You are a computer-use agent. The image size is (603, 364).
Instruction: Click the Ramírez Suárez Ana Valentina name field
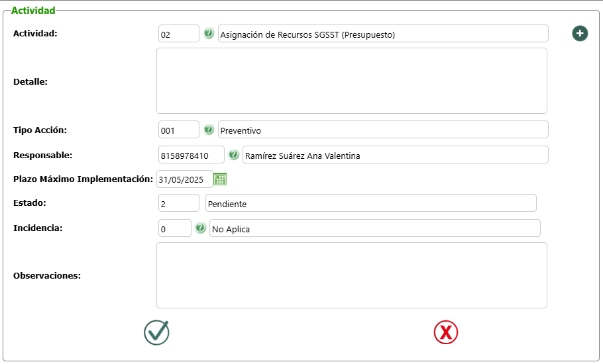pyautogui.click(x=395, y=155)
